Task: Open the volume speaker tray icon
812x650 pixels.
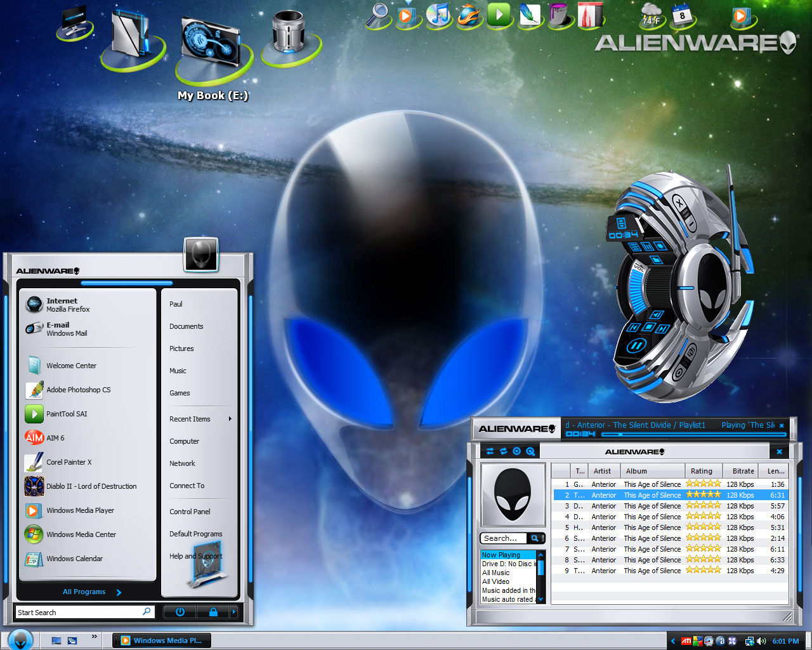Action: (x=761, y=641)
